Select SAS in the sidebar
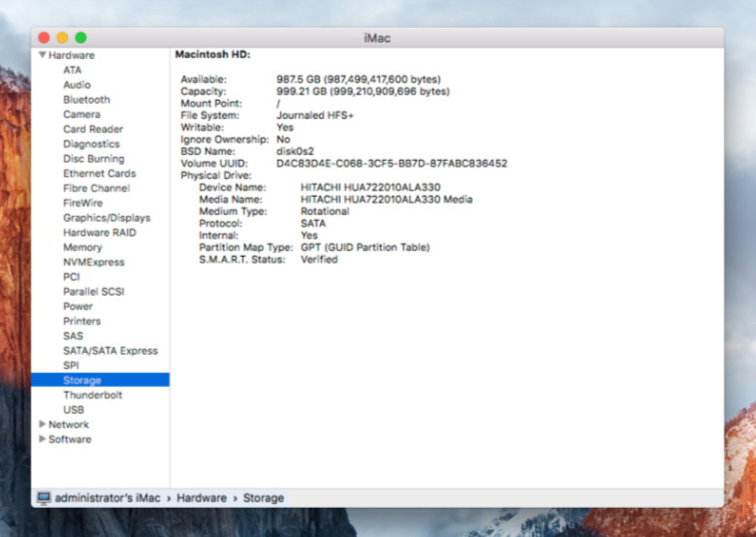The height and width of the screenshot is (537, 756). 73,336
